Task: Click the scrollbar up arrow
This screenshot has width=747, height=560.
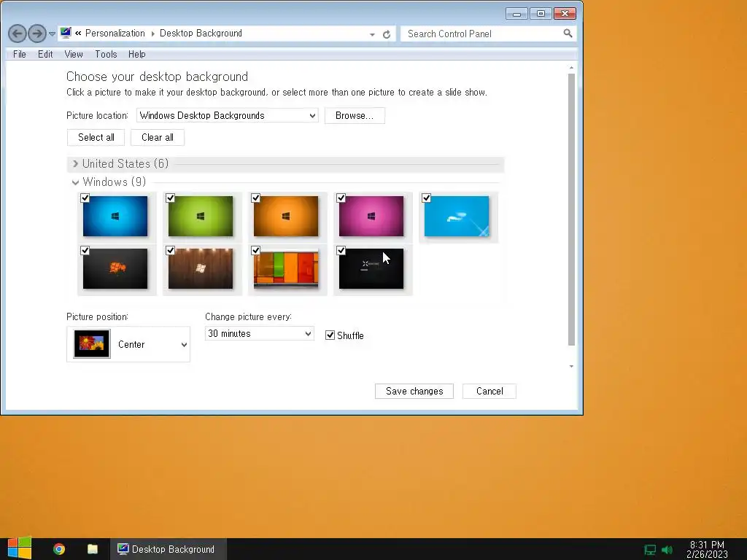Action: point(571,68)
